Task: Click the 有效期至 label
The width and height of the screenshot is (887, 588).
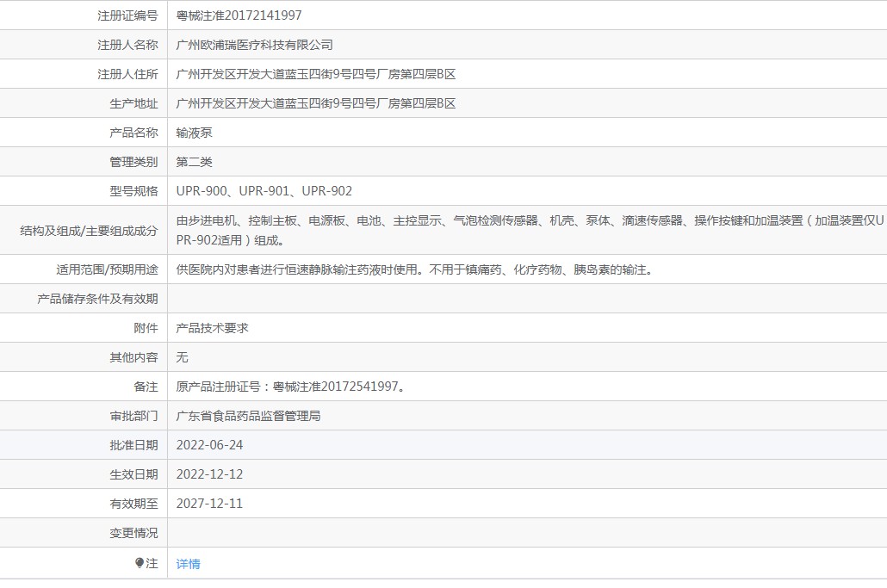Action: [x=133, y=504]
